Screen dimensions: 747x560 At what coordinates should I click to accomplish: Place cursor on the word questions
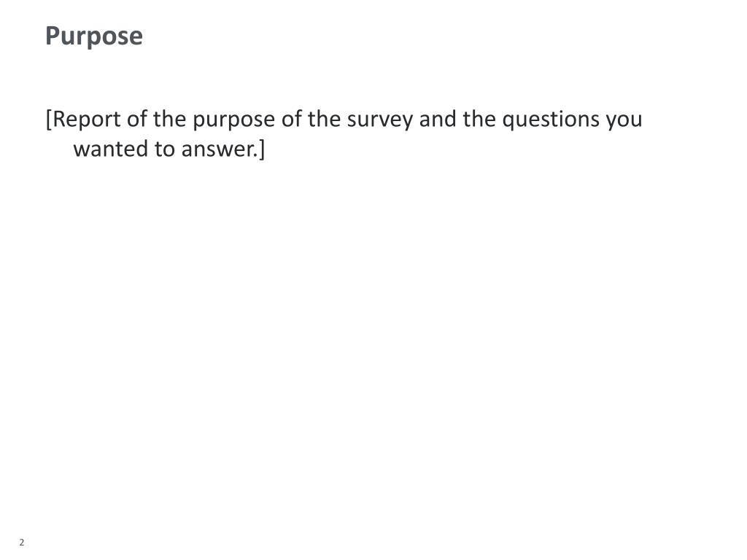point(551,120)
